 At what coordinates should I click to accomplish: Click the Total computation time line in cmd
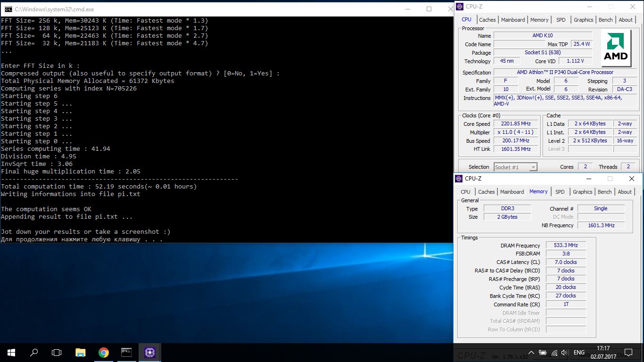click(x=99, y=186)
